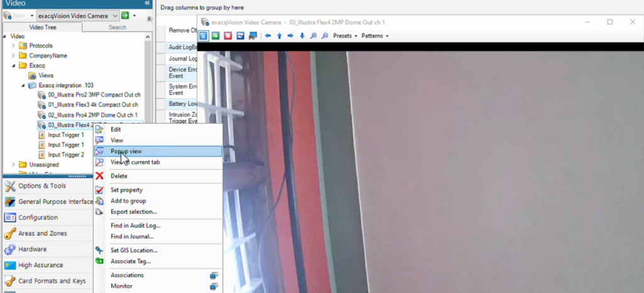This screenshot has width=644, height=293.
Task: Choose Popup view from context menu
Action: 126,152
